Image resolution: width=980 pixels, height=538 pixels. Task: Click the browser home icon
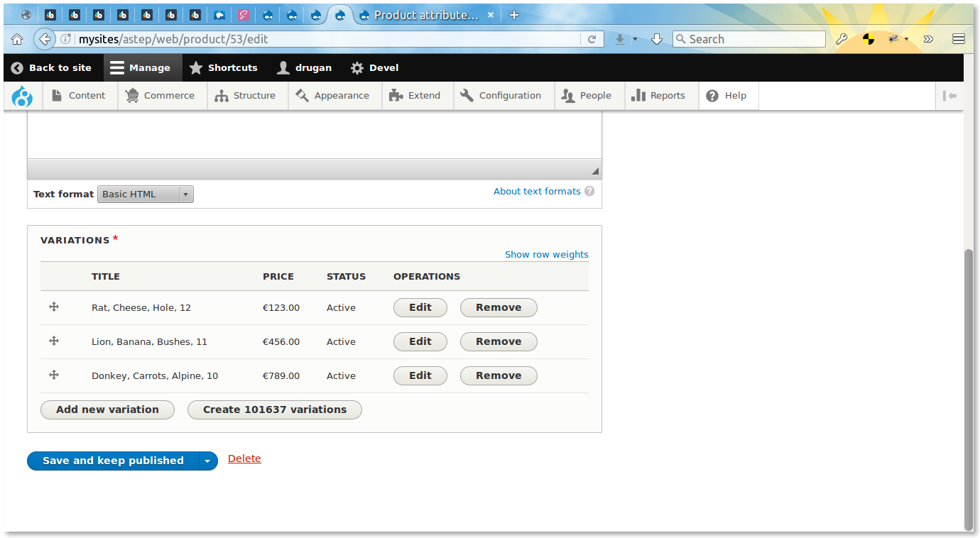17,40
